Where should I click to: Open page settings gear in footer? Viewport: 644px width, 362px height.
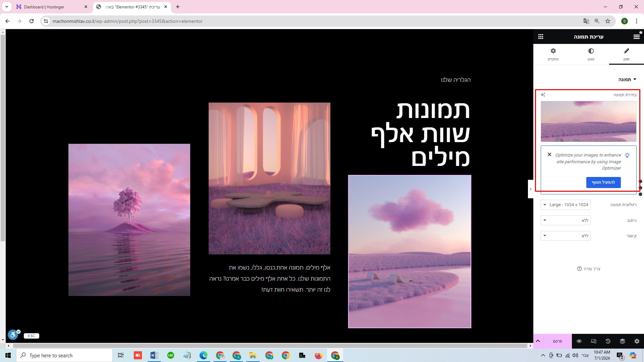coord(637,341)
